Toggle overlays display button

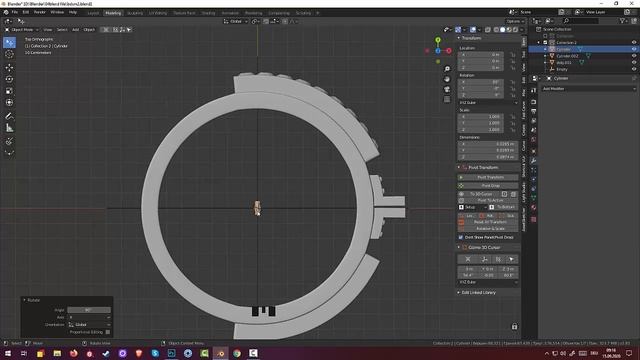(x=473, y=29)
